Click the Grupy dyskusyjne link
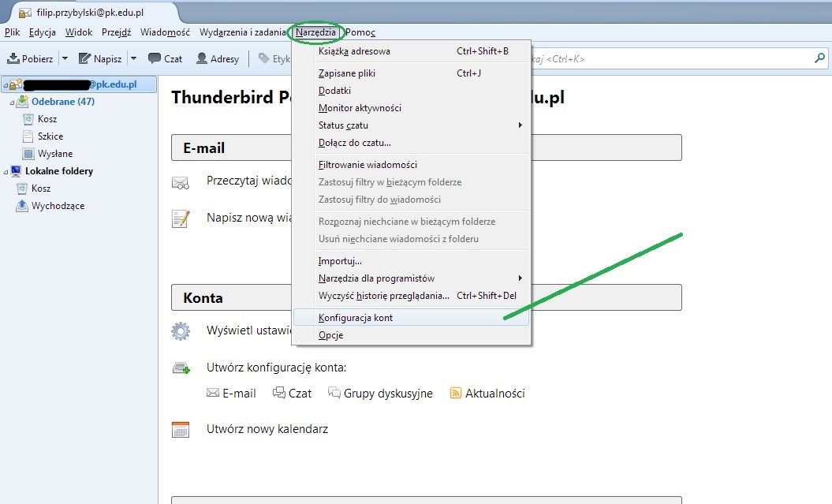Screen dimensions: 832x504 (x=387, y=394)
